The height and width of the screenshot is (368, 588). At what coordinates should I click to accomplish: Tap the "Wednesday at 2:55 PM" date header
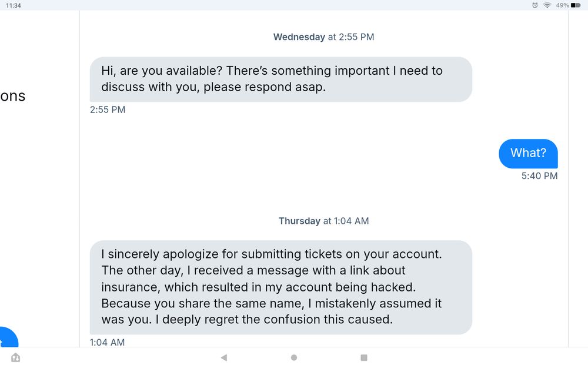click(323, 37)
